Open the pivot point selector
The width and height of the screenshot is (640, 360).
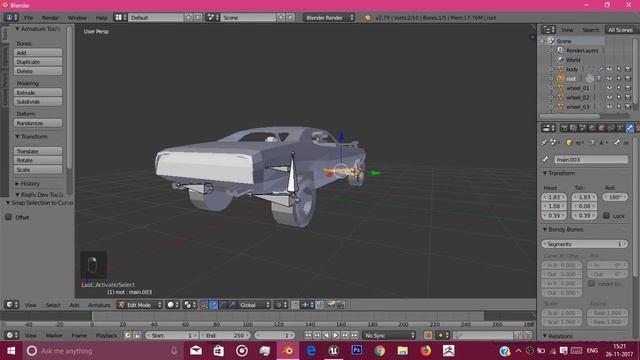tap(190, 305)
